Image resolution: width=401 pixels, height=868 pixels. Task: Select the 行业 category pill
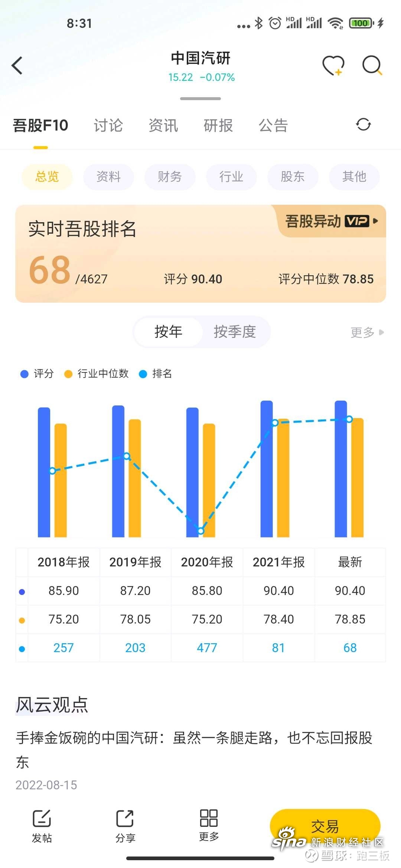click(231, 177)
